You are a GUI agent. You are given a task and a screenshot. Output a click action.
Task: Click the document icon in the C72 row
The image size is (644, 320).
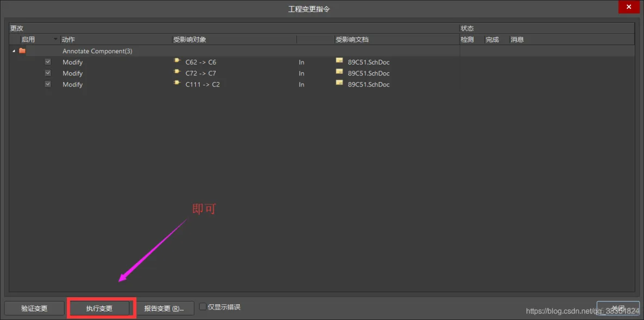point(339,71)
